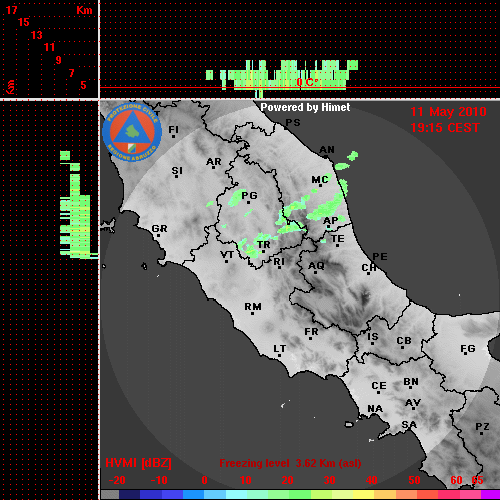This screenshot has width=500, height=500.
Task: Click the 'TE' city label on the map
Action: [x=338, y=239]
